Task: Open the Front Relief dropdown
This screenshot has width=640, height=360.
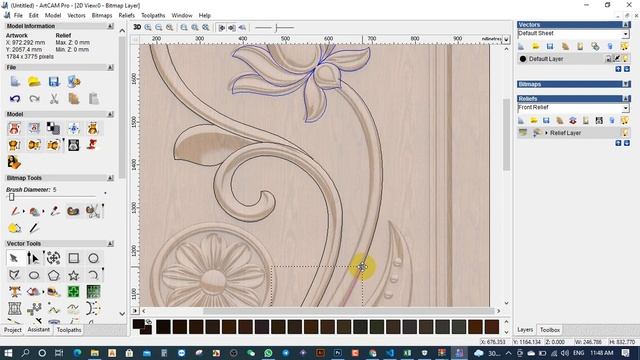Action: 625,108
